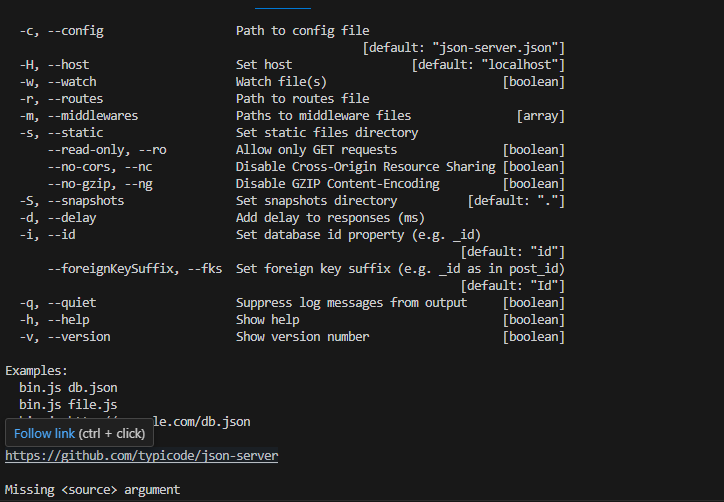724x502 pixels.
Task: Click the "--quiet" option text
Action: pos(72,303)
